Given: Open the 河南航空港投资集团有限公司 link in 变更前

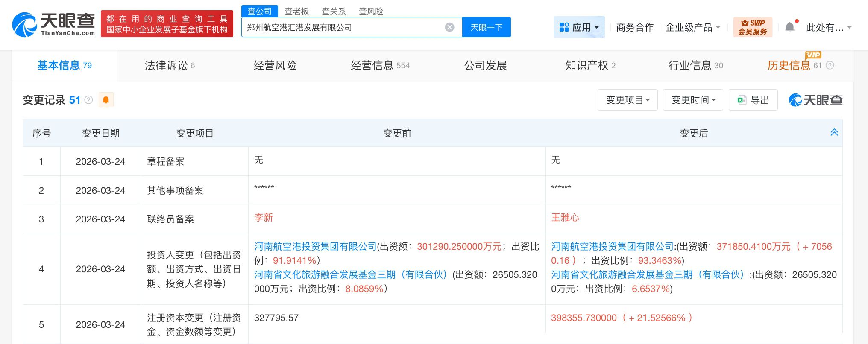Looking at the screenshot, I should tap(315, 246).
